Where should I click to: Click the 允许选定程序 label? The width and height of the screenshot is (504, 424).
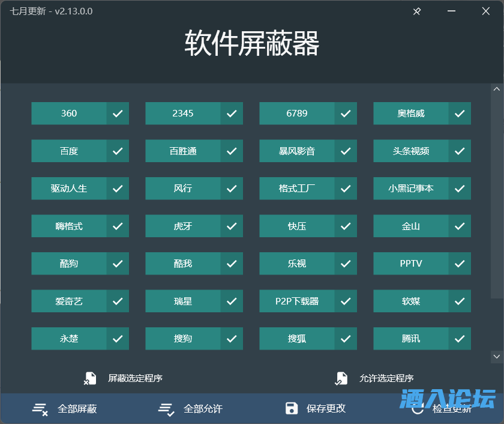click(x=386, y=378)
